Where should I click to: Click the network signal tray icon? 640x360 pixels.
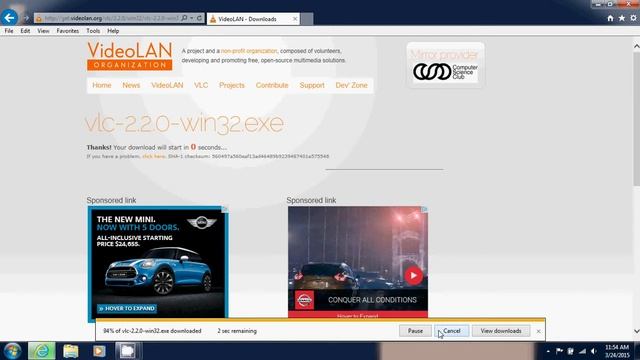point(582,351)
